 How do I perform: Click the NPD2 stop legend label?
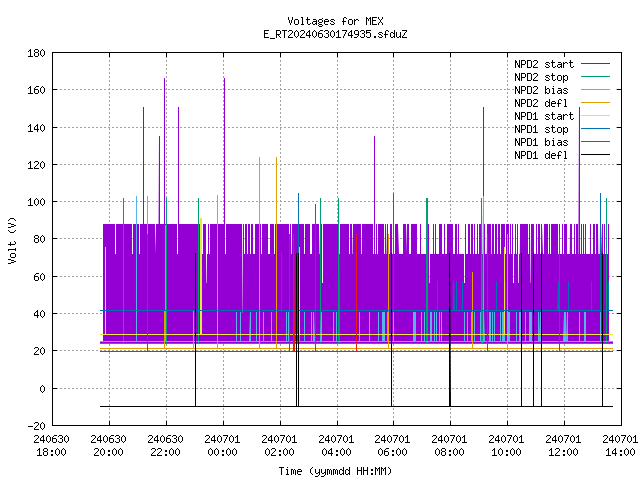tap(541, 77)
